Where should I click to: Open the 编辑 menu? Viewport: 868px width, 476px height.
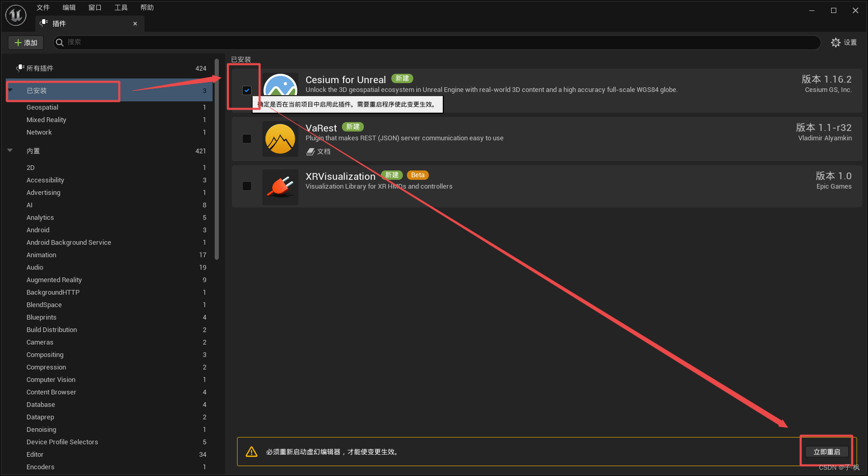click(x=69, y=7)
